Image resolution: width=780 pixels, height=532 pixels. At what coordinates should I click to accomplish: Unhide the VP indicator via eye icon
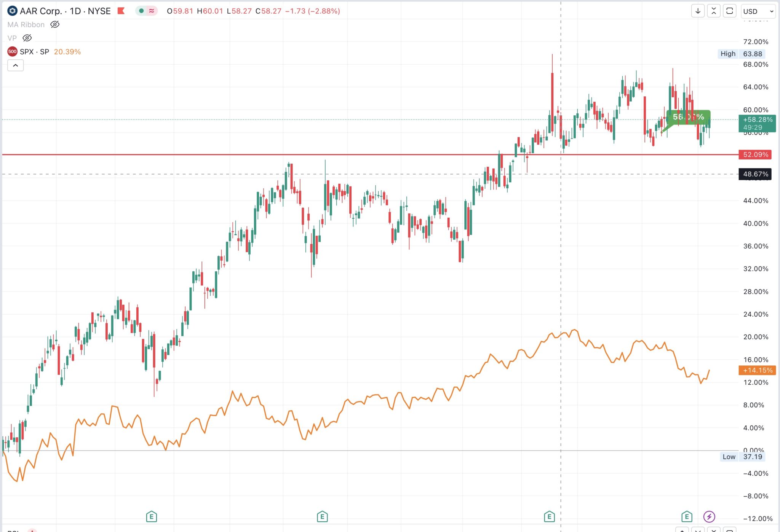(x=27, y=38)
